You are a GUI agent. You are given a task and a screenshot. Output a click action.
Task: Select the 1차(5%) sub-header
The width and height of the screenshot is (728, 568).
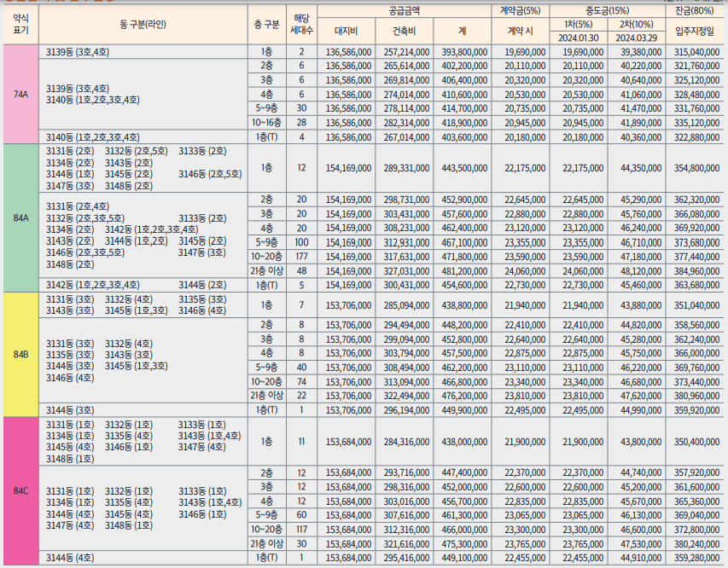click(x=578, y=24)
